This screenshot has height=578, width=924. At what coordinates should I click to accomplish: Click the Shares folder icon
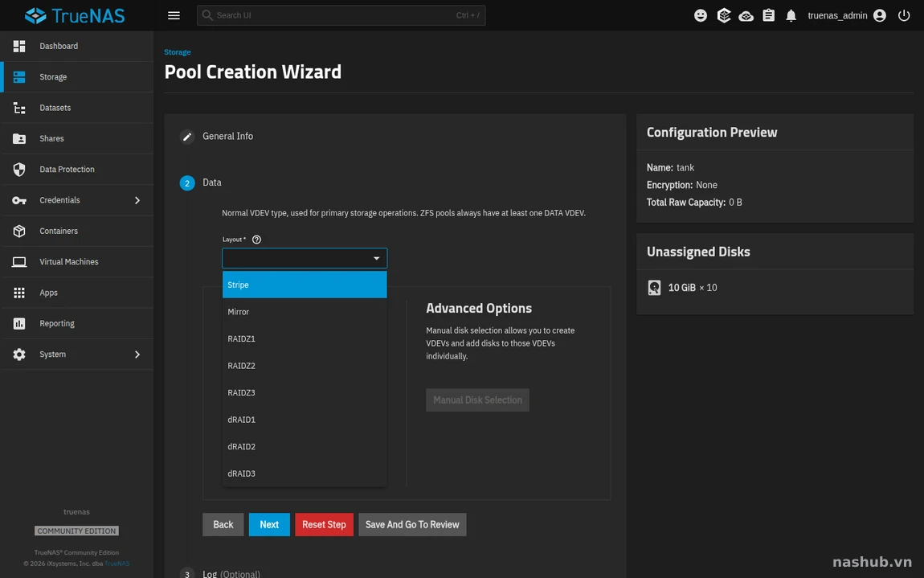[x=19, y=138]
